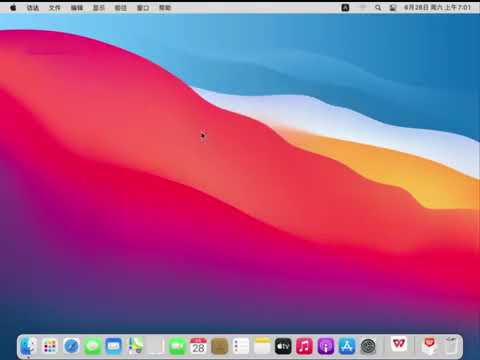This screenshot has height=360, width=480.
Task: Open Calendar showing 28 in the Dock
Action: point(198,346)
